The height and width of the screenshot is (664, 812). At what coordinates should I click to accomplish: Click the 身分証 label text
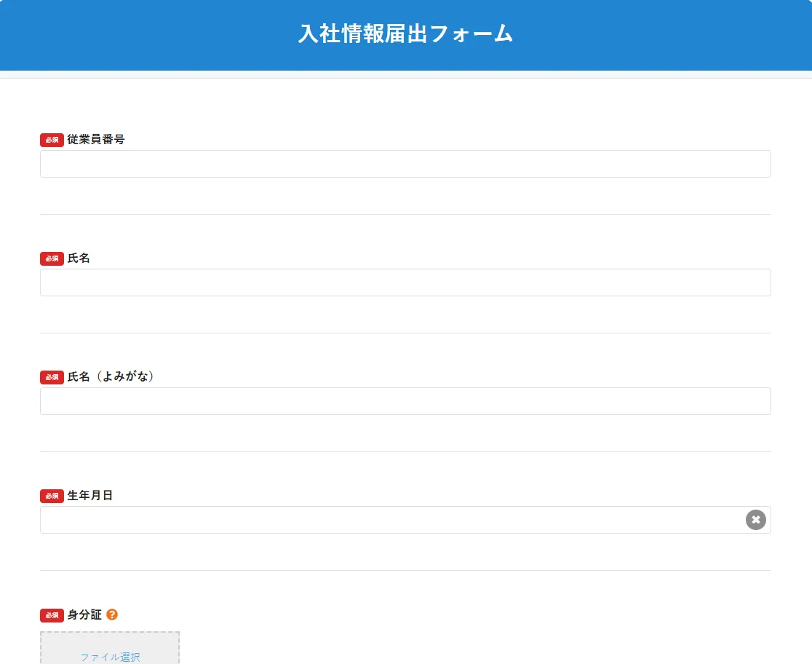pos(84,614)
